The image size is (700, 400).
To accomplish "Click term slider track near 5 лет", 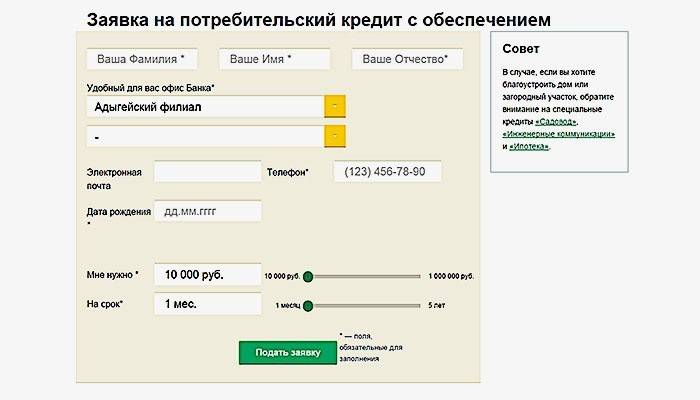I will click(415, 306).
